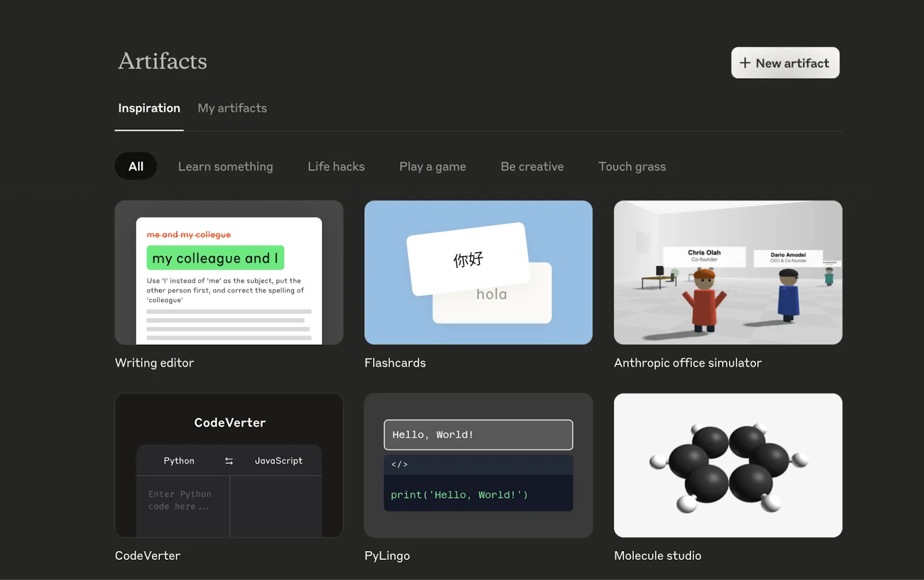Select the All category filter
Screen dimensions: 924x580
pyautogui.click(x=136, y=166)
